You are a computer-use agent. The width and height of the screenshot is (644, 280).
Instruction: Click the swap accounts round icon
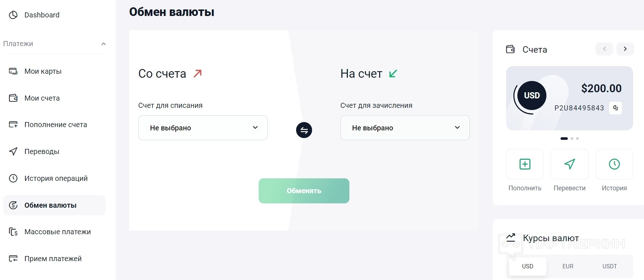click(x=304, y=130)
